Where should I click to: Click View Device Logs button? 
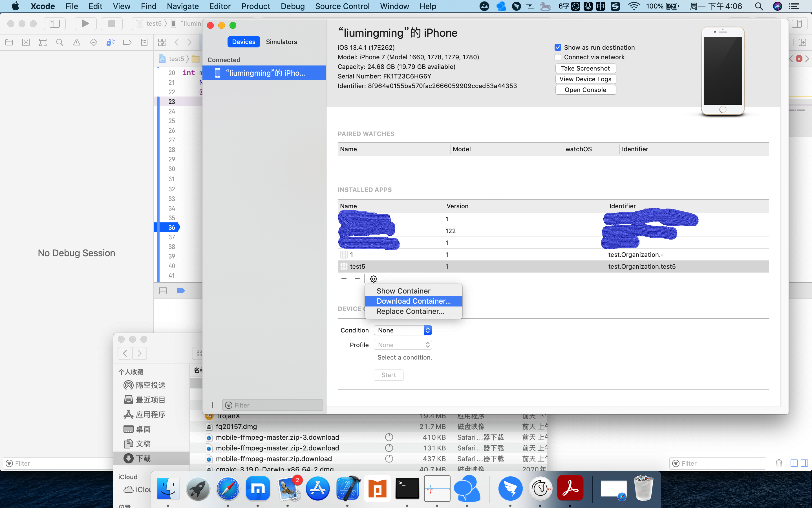[x=586, y=79]
